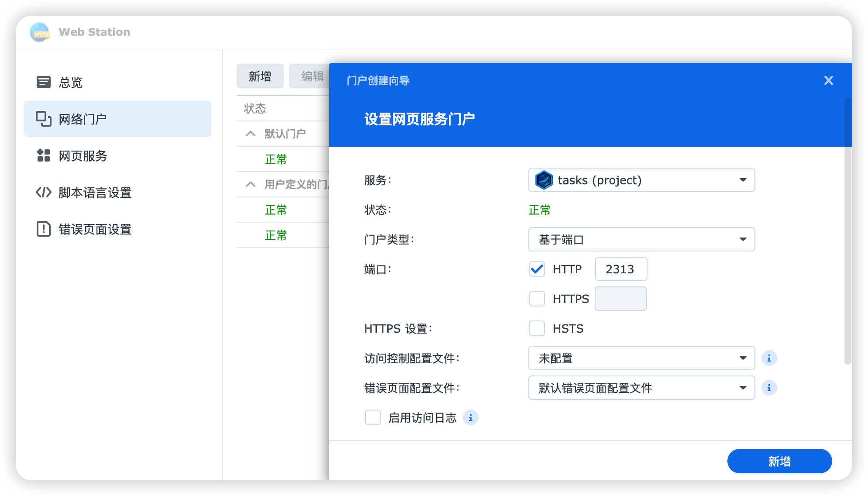Open the 访问控制配置文件 未配置 dropdown
This screenshot has width=868, height=496.
(x=641, y=358)
